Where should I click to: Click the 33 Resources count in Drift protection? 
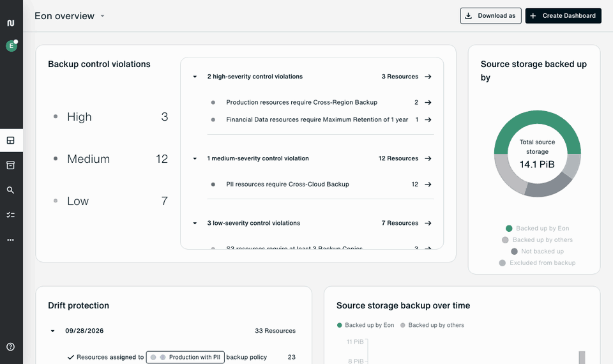275,331
